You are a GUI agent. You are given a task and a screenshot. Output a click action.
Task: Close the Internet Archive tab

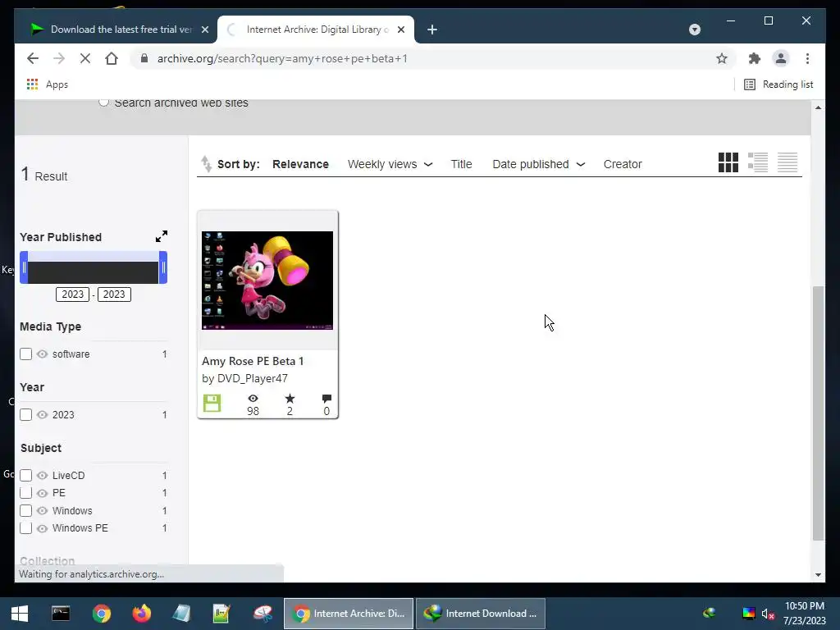coord(400,30)
